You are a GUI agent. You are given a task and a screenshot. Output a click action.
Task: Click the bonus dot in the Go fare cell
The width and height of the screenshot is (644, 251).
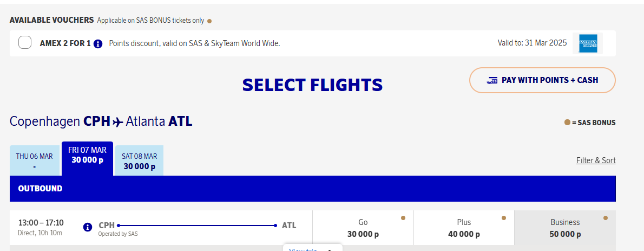tap(403, 218)
